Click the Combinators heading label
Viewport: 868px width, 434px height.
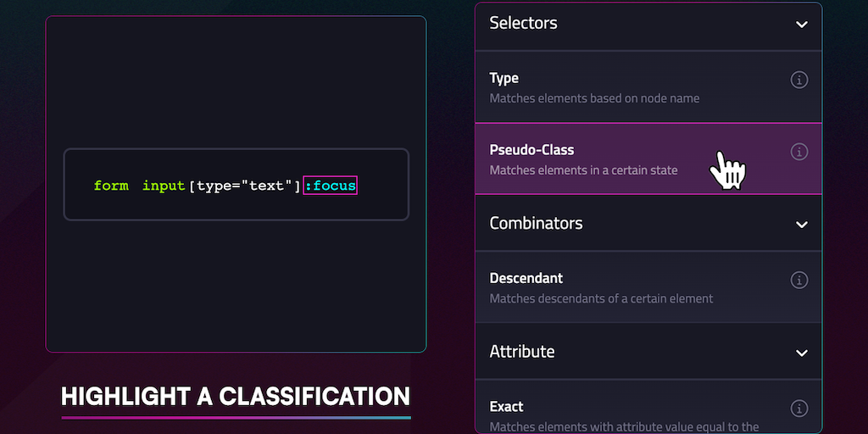point(536,224)
